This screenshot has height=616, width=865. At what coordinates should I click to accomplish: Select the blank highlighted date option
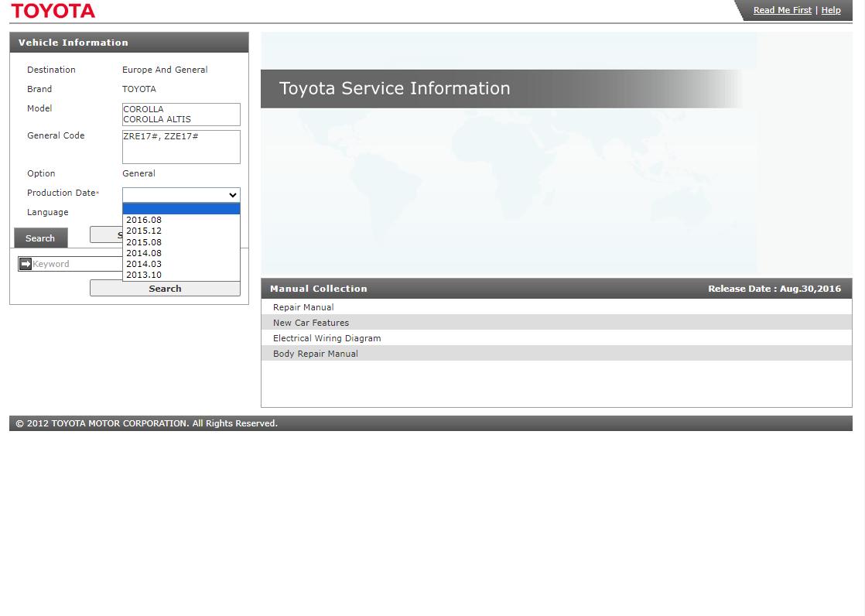181,209
